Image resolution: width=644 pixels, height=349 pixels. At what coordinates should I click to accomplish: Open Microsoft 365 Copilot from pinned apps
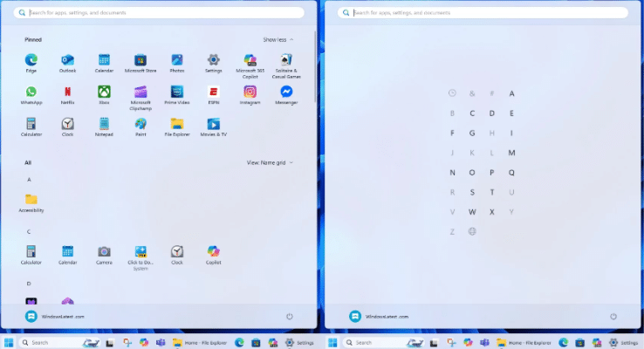(250, 66)
